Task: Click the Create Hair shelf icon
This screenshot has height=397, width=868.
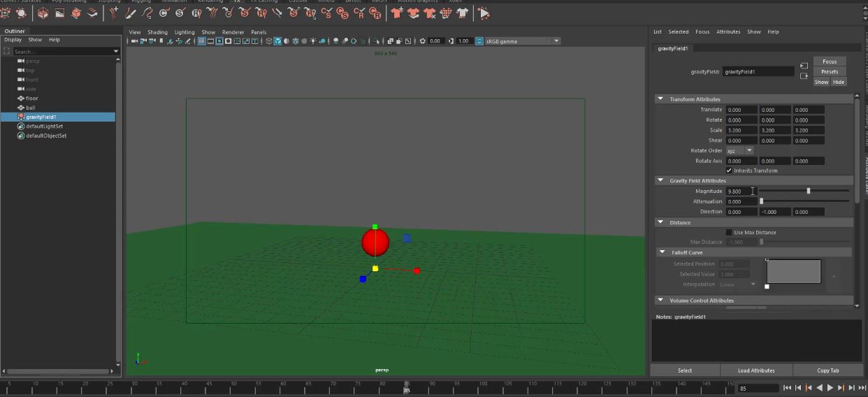Action: point(115,13)
